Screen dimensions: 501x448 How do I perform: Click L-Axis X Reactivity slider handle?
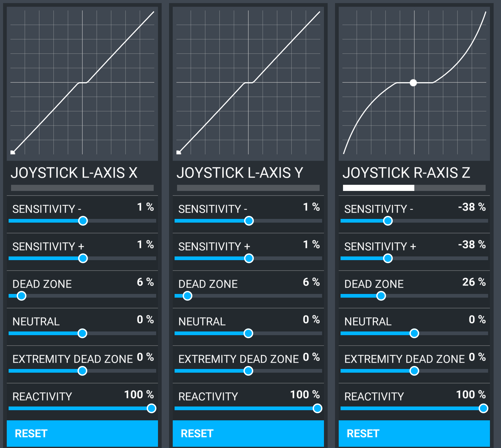[x=152, y=408]
